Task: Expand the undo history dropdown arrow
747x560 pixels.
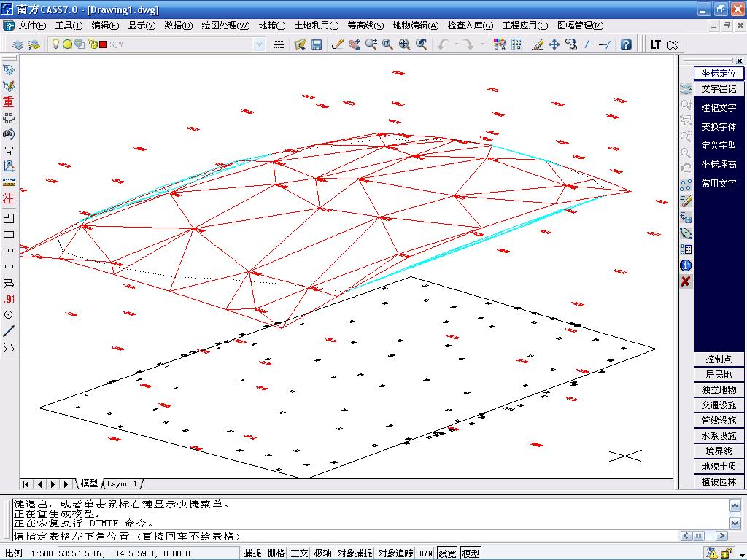Action: point(456,44)
